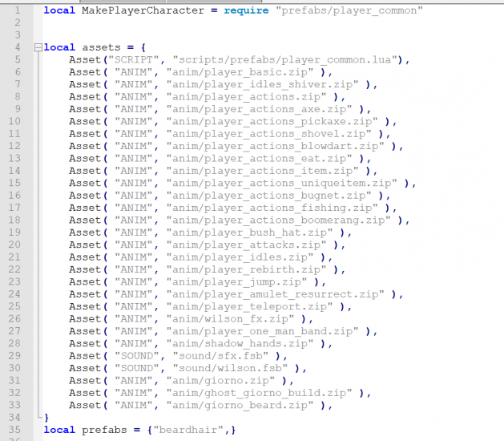Viewport: 504px width, 441px height.
Task: Click "anim/player_actions_axe.zip" string
Action: 259,109
